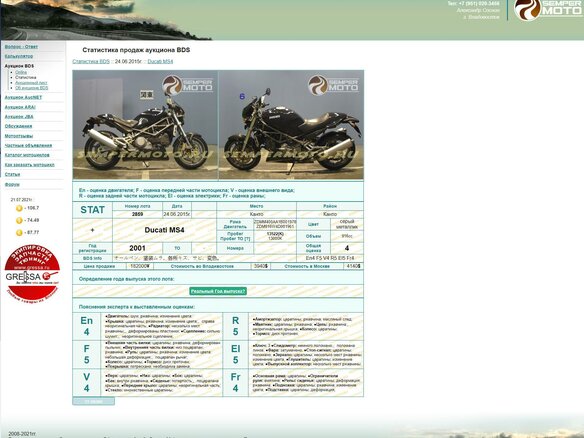Go to 'Аукцион ARAI' in sidebar
This screenshot has width=584, height=438.
pyautogui.click(x=20, y=107)
